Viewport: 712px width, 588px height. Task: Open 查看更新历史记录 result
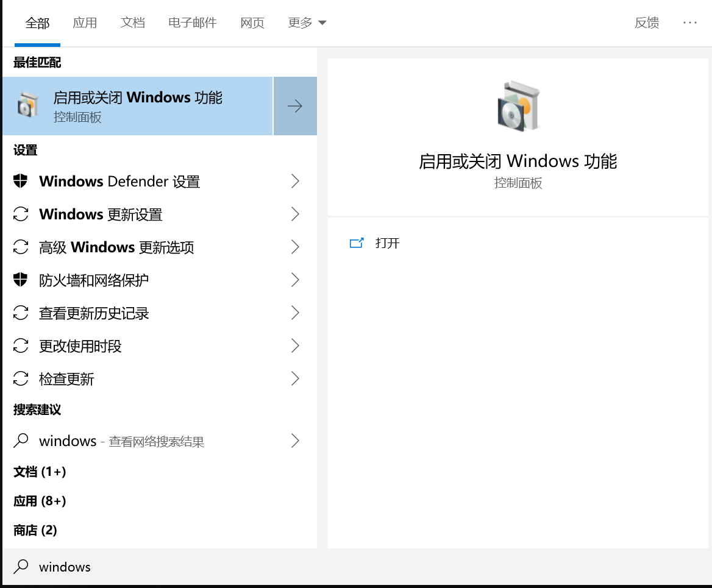[x=159, y=313]
